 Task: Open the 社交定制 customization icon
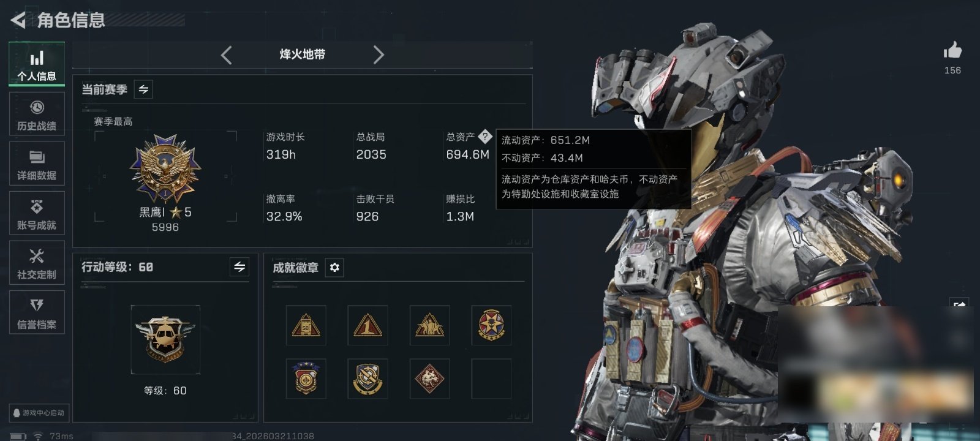click(37, 263)
